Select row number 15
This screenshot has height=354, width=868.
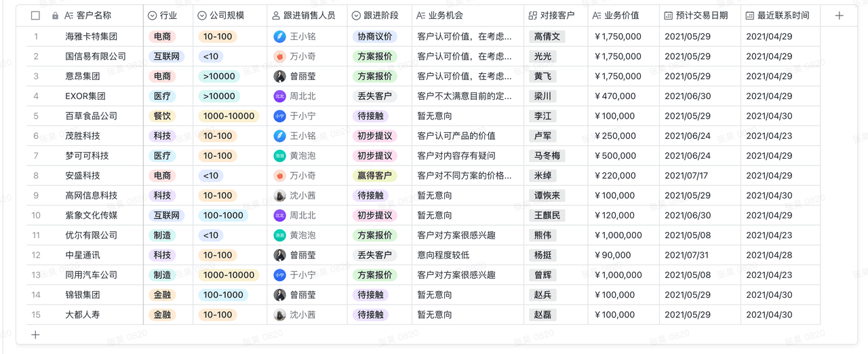pos(36,315)
